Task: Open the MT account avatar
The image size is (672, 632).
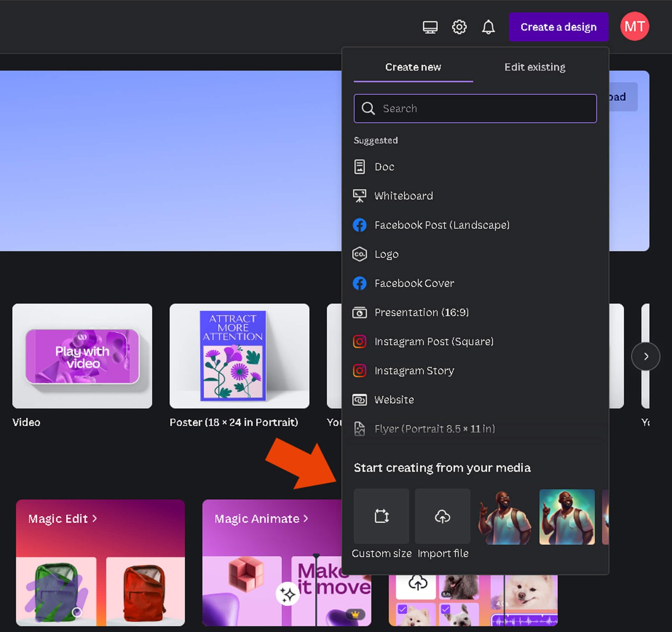Action: coord(635,26)
